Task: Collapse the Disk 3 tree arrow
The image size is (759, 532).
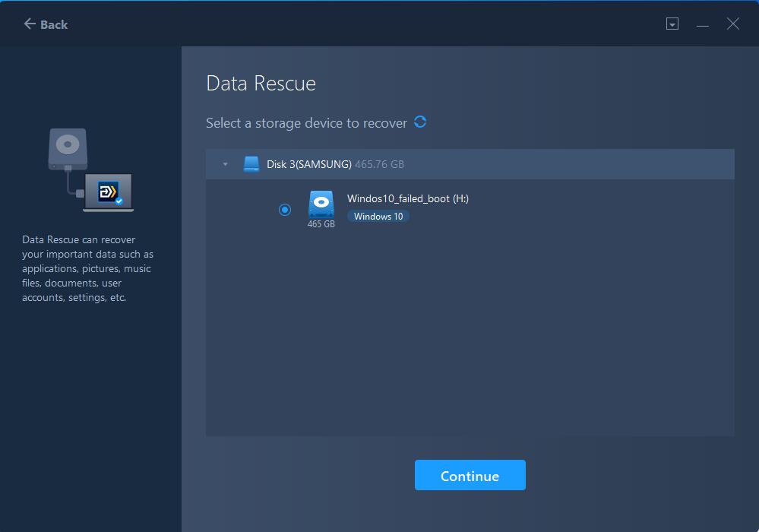Action: (225, 164)
